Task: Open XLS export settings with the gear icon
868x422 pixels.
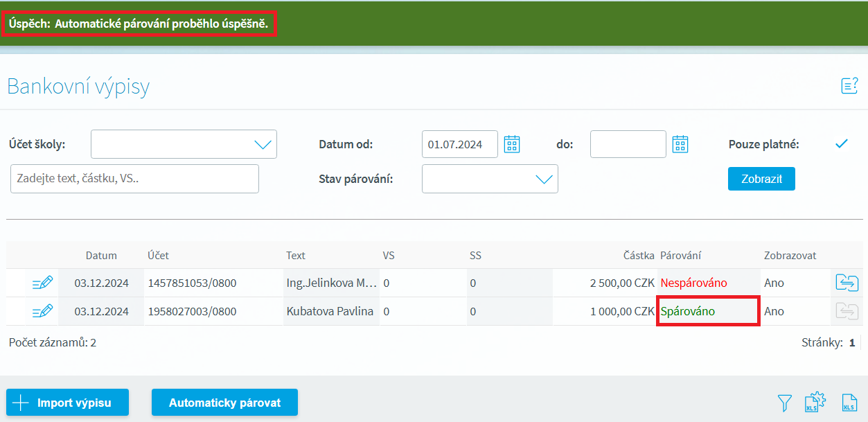Action: [815, 403]
